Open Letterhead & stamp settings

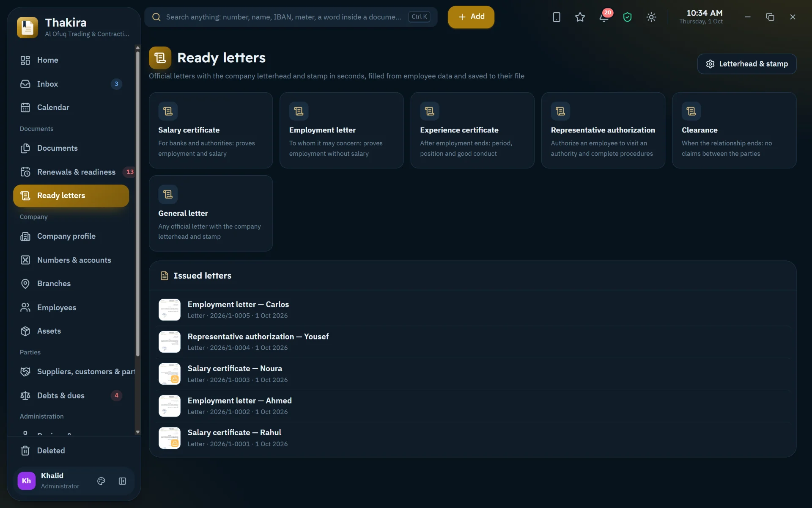[x=747, y=64]
